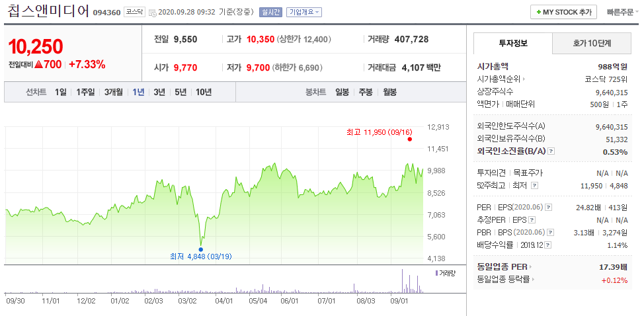Switch to the 호가10단계 tab

point(592,43)
